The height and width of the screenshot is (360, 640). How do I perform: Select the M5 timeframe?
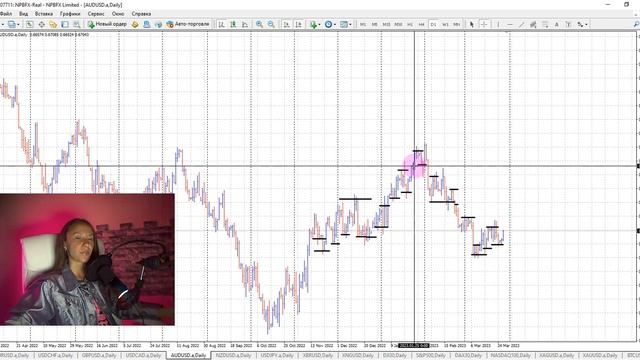tap(374, 24)
